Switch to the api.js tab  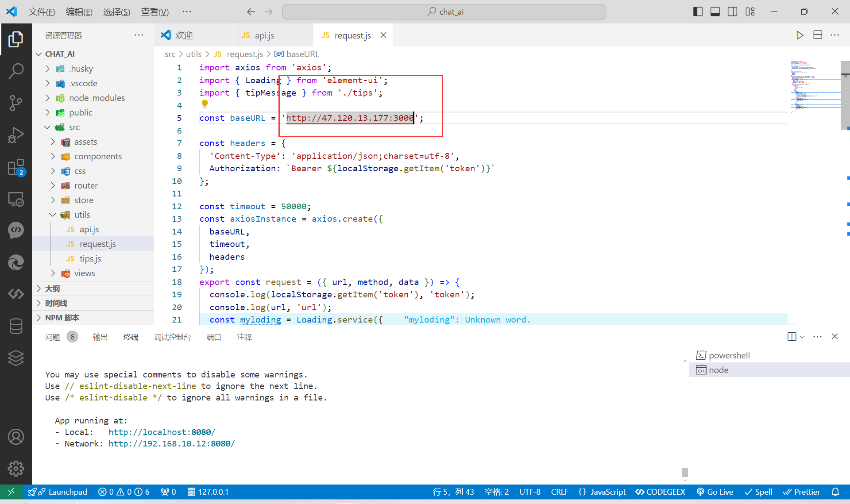click(x=264, y=35)
